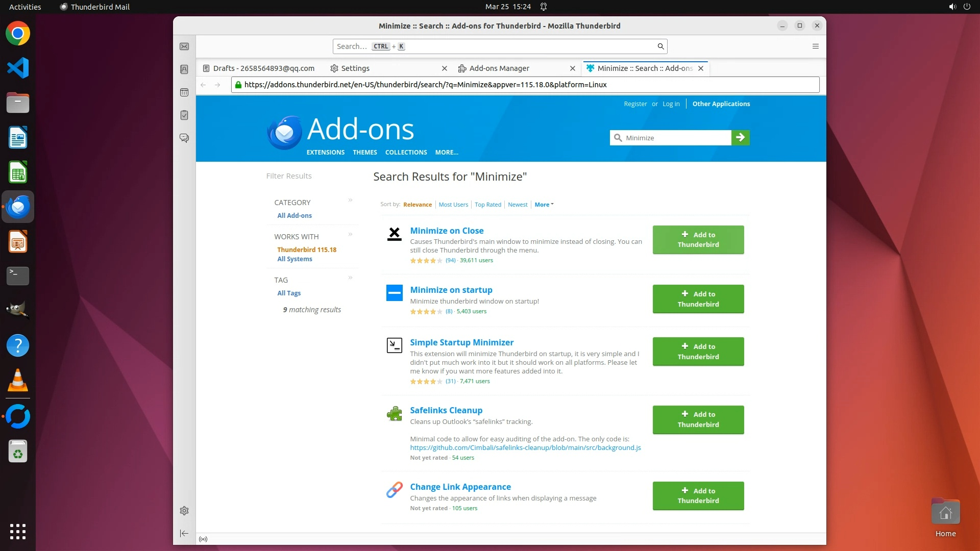The width and height of the screenshot is (980, 551).
Task: Collapse the CATEGORY filter section
Action: coord(350,201)
